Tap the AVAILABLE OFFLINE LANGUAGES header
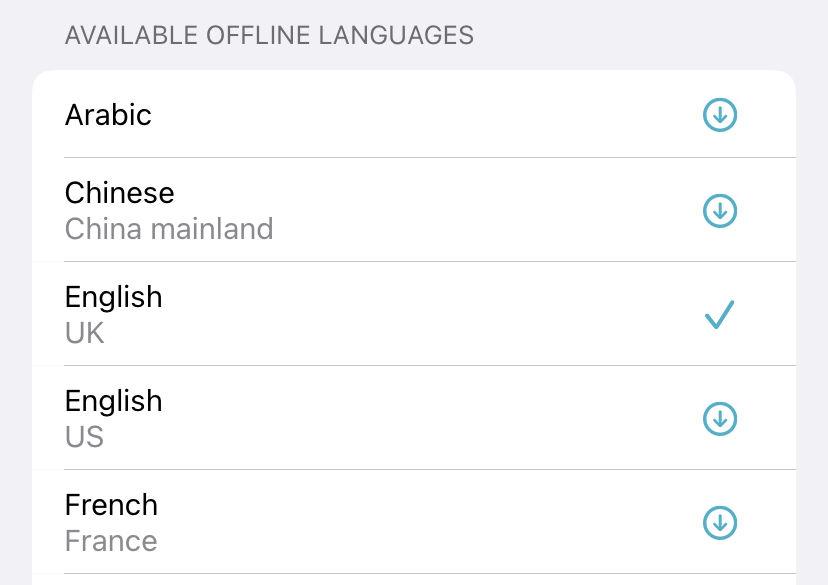 coord(270,35)
